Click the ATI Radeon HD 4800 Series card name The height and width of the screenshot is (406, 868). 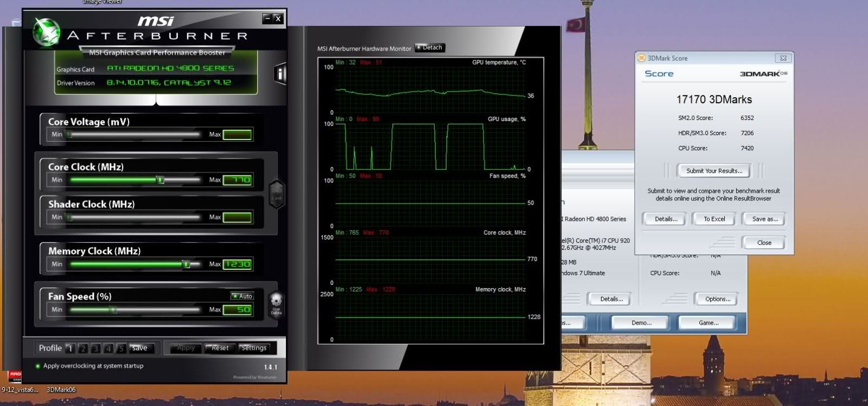(x=170, y=68)
